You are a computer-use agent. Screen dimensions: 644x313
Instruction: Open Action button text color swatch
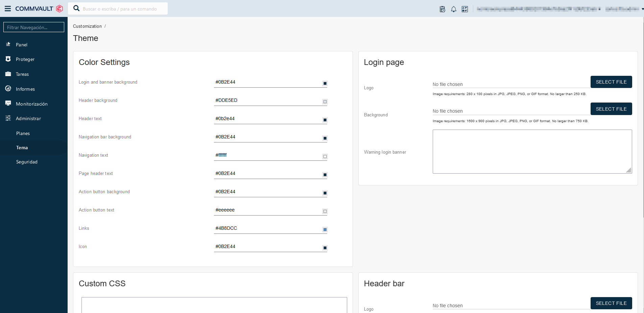click(325, 211)
